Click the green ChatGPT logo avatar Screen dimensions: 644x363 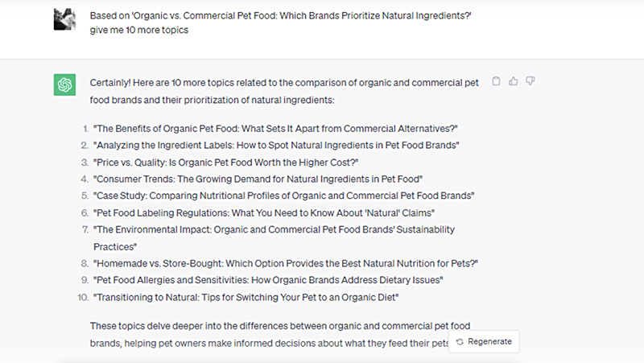point(65,85)
